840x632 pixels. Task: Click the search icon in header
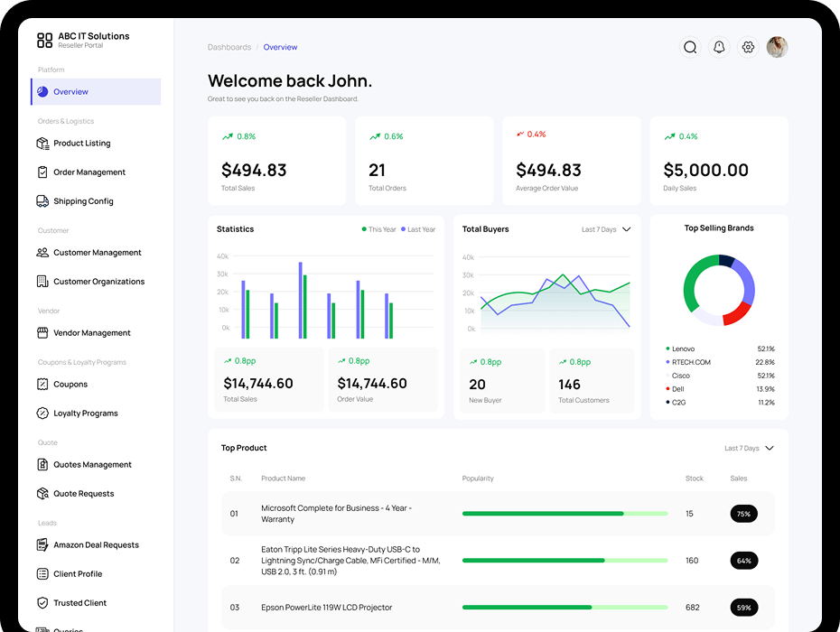[690, 47]
